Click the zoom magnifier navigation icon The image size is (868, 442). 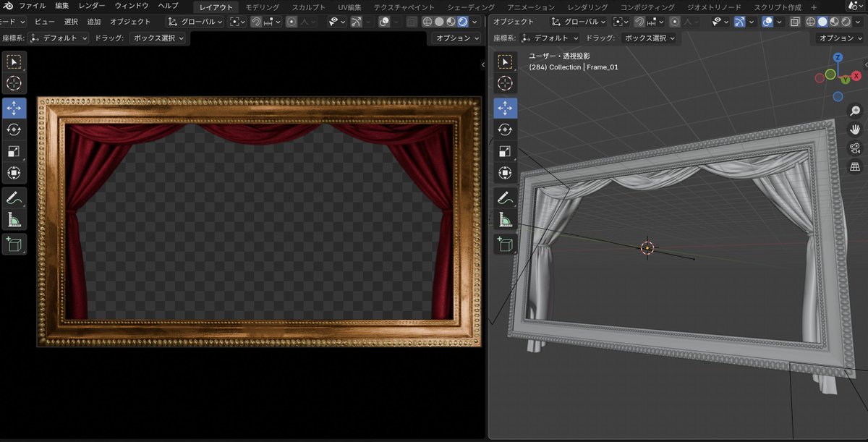(856, 111)
